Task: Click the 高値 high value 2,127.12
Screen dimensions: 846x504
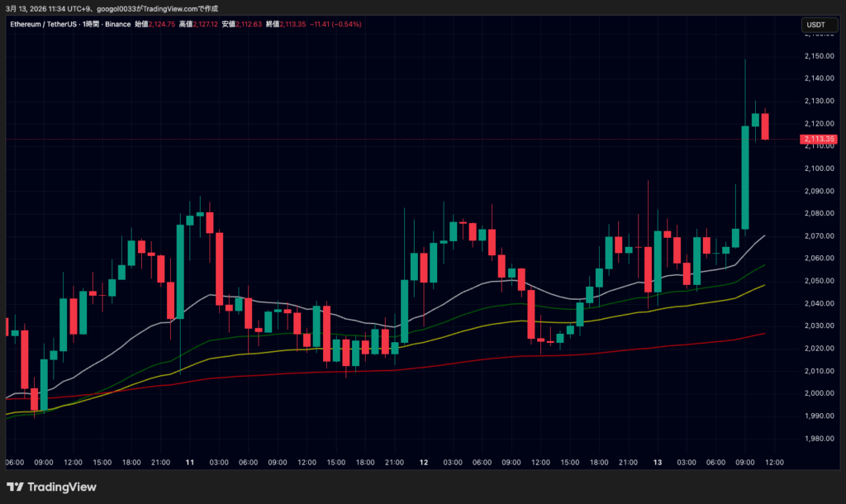Action: click(204, 24)
